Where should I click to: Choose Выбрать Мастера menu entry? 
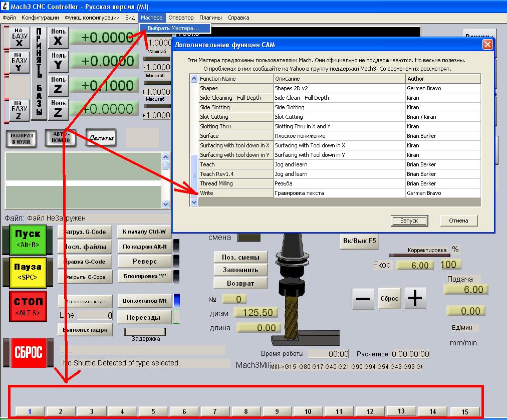pos(175,28)
